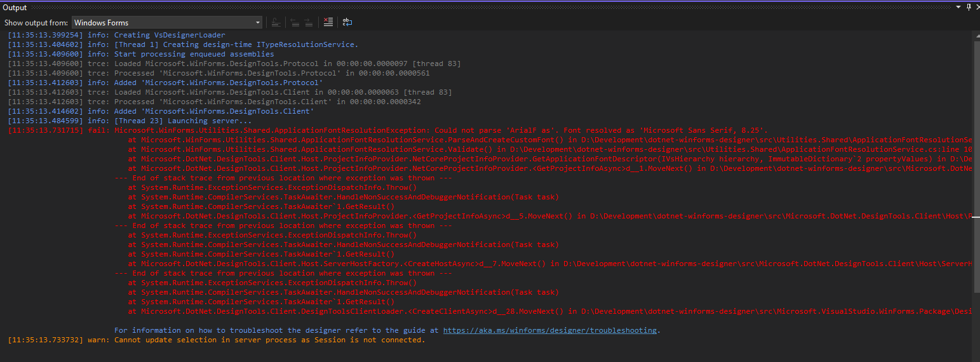Viewport: 980px width, 362px height.
Task: Click the Session is not connected warning
Action: click(x=216, y=340)
